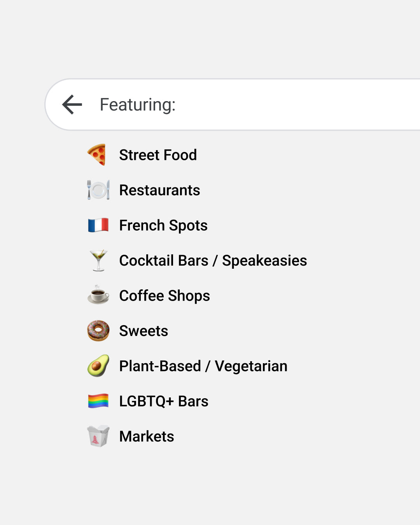This screenshot has height=525, width=420.
Task: Select the Street Food category
Action: coord(158,155)
